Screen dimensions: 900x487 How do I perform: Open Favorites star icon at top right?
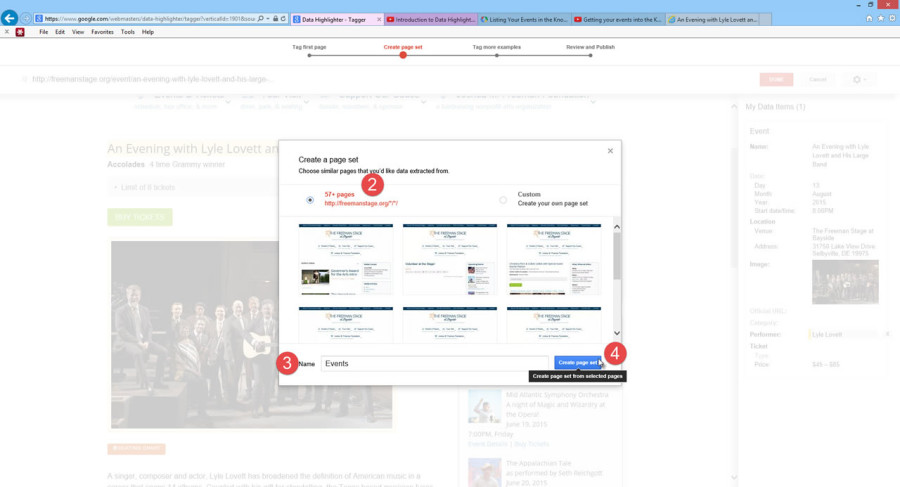[880, 18]
